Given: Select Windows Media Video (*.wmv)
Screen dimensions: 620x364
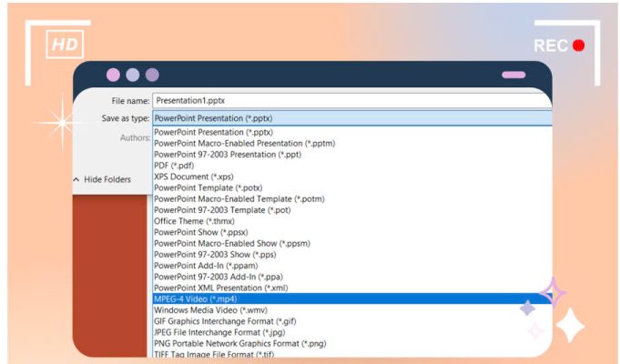Looking at the screenshot, I should tap(352, 309).
